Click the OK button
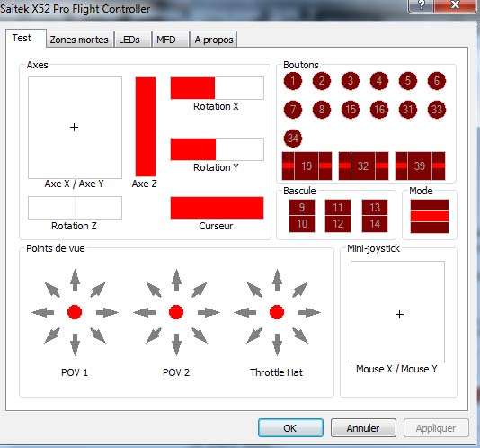480x448 pixels. [x=290, y=428]
